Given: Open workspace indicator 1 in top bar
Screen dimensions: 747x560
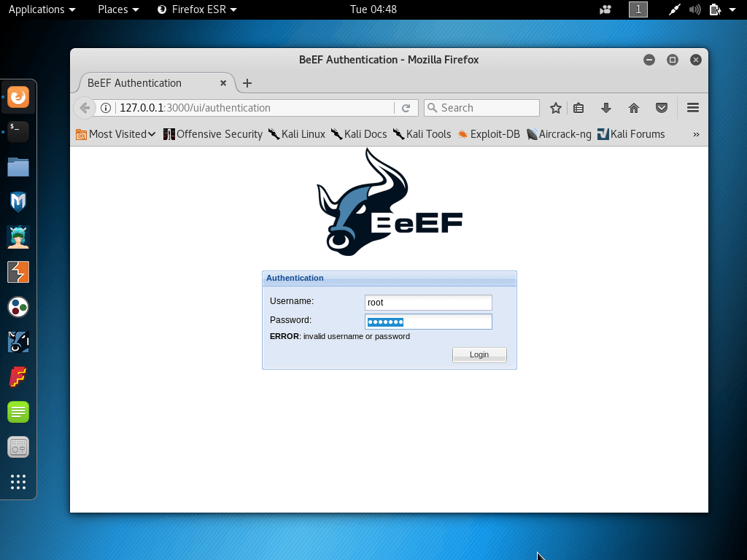Looking at the screenshot, I should [638, 9].
